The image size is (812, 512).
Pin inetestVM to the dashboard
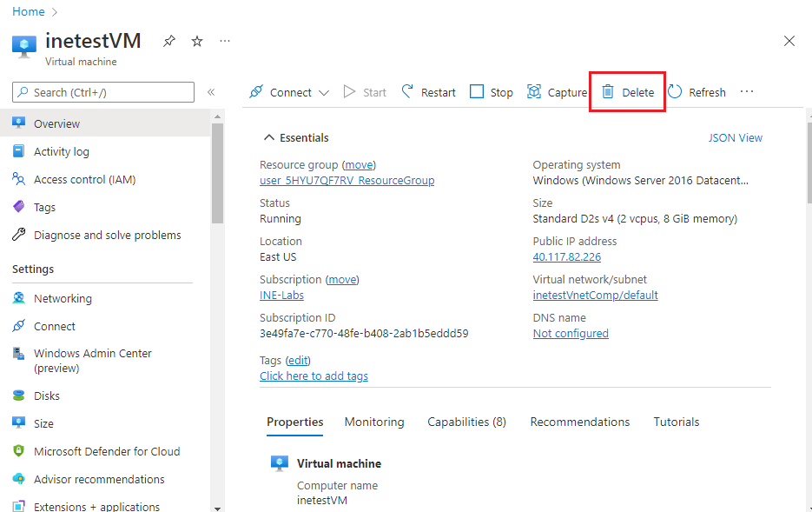169,41
